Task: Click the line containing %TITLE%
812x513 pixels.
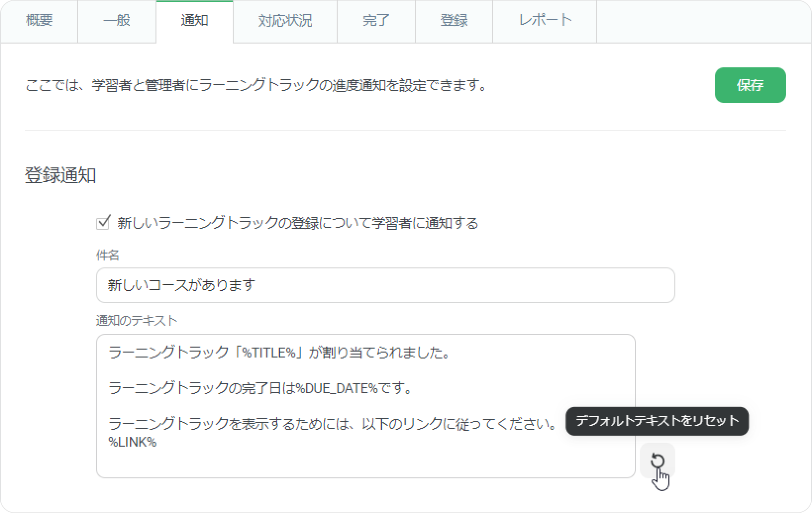Action: coord(279,353)
